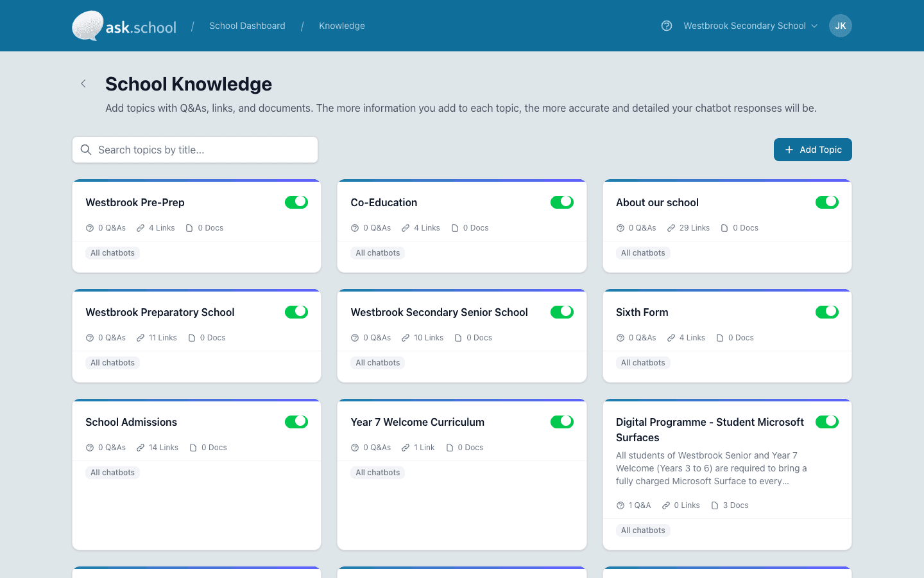
Task: Click Q&A icon on About our school card
Action: click(620, 228)
